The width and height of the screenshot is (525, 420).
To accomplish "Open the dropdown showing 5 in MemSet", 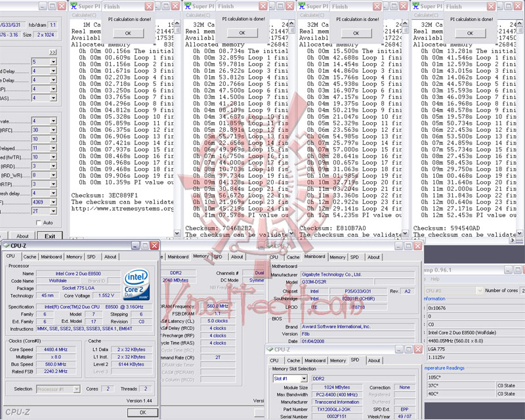I will (x=53, y=62).
